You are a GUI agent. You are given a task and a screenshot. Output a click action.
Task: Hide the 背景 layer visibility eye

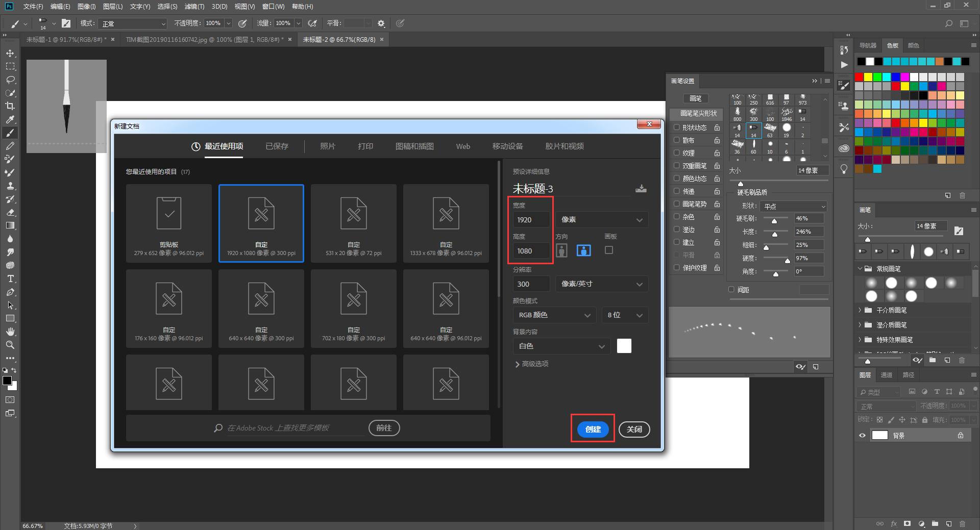coord(862,435)
